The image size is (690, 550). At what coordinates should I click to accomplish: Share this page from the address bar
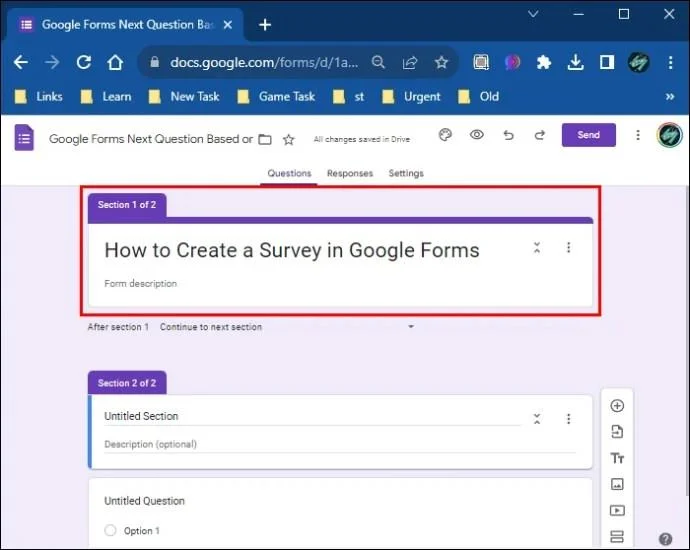pos(410,62)
